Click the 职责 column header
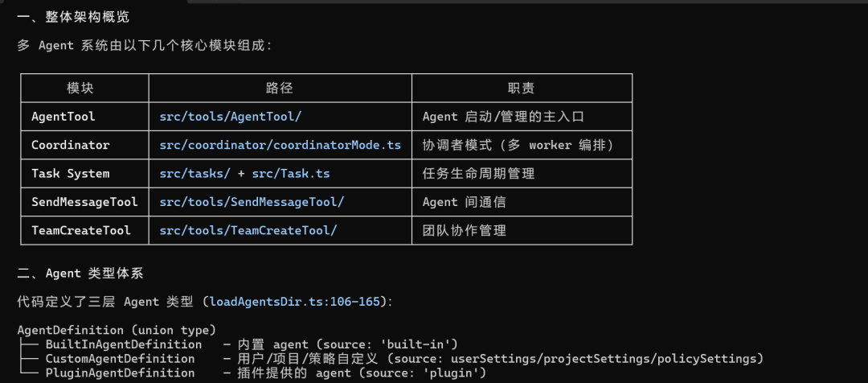868x383 pixels. point(521,89)
